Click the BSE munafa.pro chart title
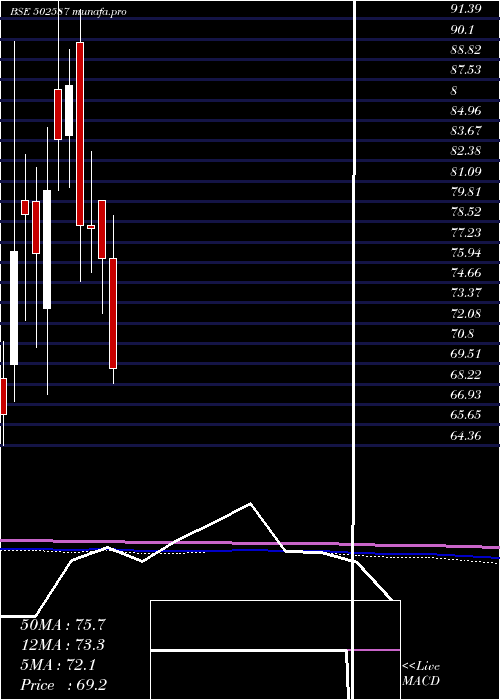 pos(68,12)
